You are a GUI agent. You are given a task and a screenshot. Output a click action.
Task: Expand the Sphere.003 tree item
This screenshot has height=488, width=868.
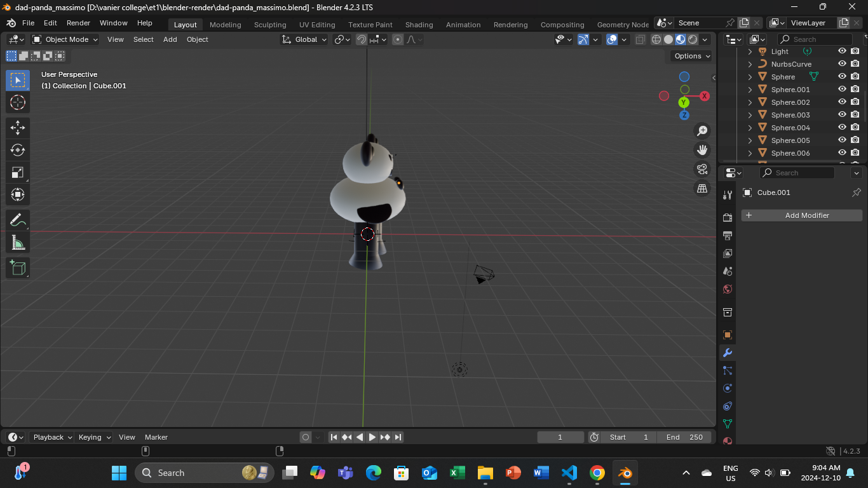click(750, 115)
